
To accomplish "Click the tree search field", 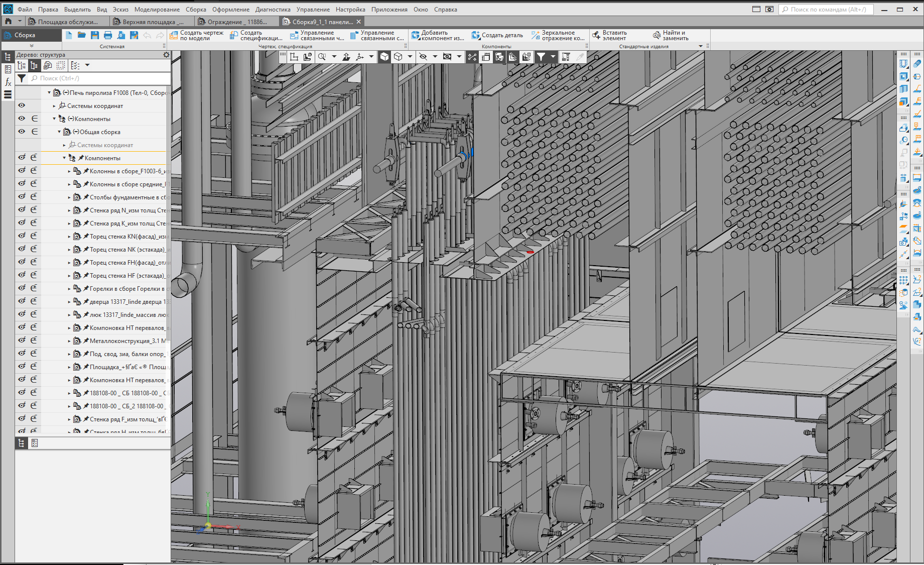I will pos(100,78).
